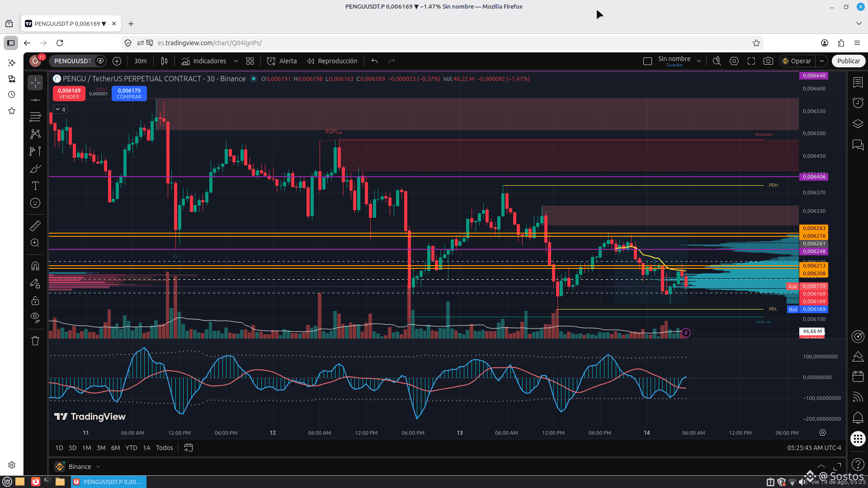Take a chart snapshot with camera icon
The image size is (868, 488).
(x=768, y=61)
